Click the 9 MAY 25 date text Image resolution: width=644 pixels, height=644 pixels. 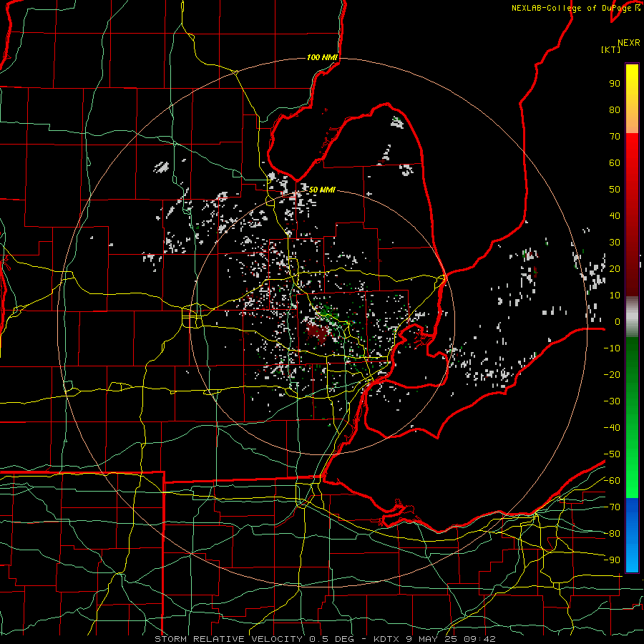[431, 639]
